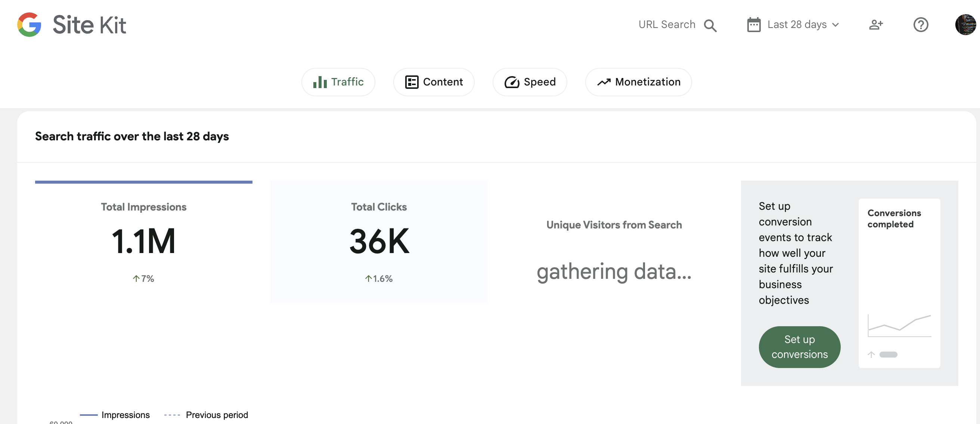Select the Total Impressions metric tile
Image resolution: width=980 pixels, height=424 pixels.
[143, 242]
